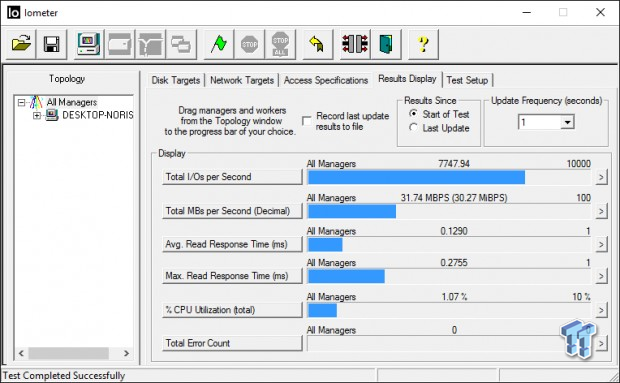This screenshot has width=620, height=383.
Task: Click Max. Read Response Time (ms) button
Action: pyautogui.click(x=232, y=275)
